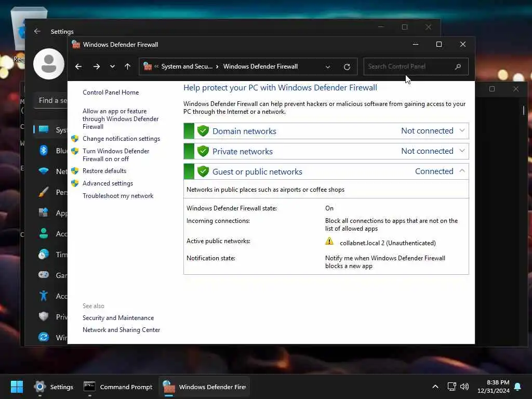Click the Settings window back arrow

point(37,31)
